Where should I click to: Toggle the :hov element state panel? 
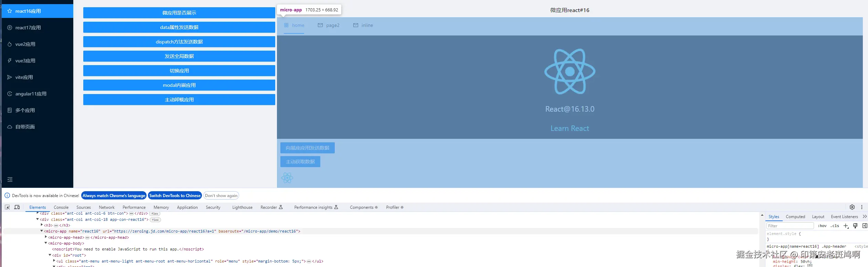[x=822, y=226]
